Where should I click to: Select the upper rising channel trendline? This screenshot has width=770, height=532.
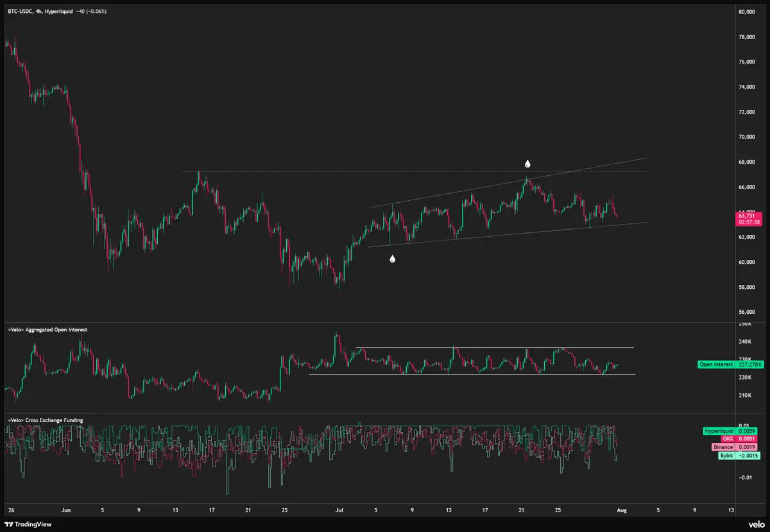pyautogui.click(x=508, y=182)
